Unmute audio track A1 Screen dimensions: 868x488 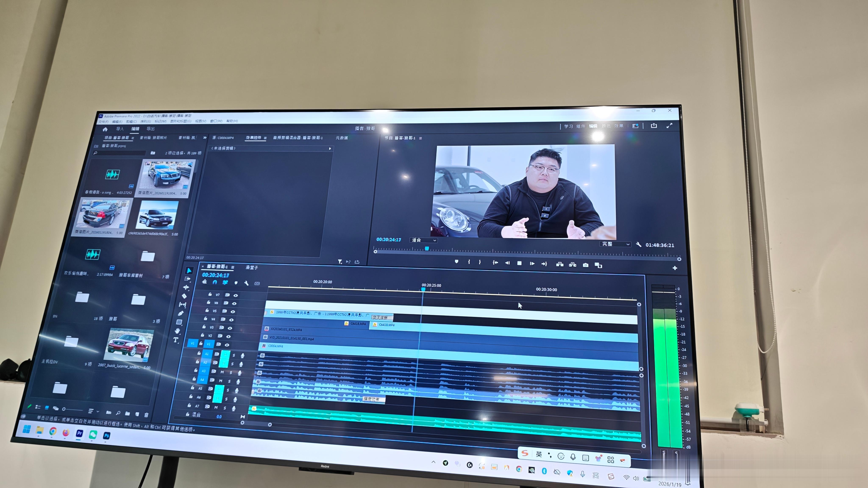click(x=225, y=354)
